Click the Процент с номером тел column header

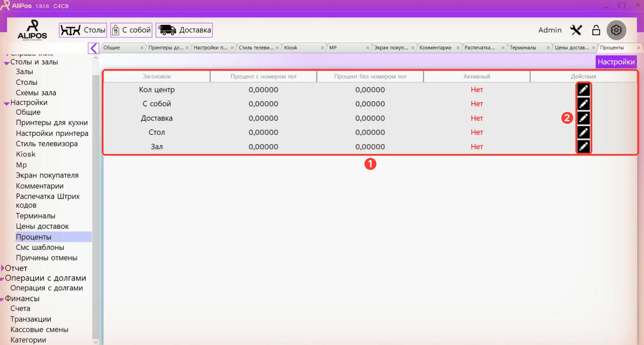263,77
